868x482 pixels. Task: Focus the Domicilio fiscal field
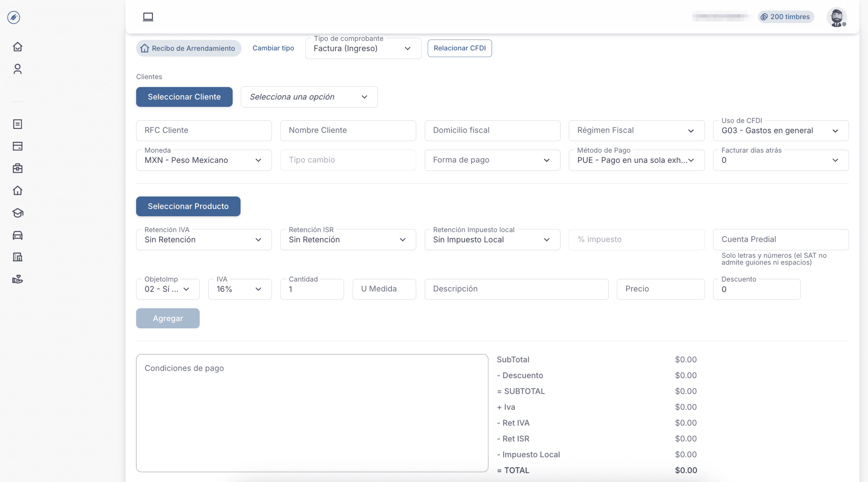tap(492, 130)
